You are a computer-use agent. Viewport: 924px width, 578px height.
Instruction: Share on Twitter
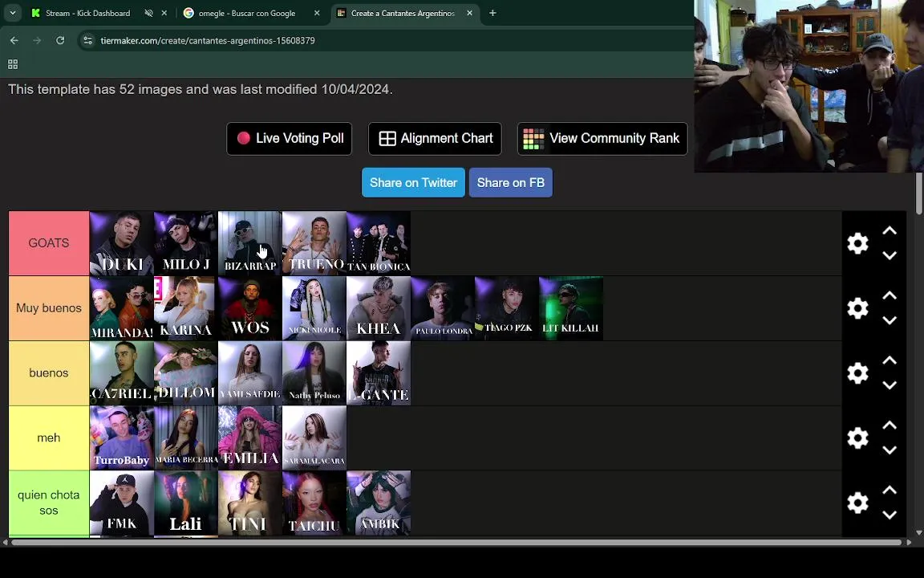(413, 182)
